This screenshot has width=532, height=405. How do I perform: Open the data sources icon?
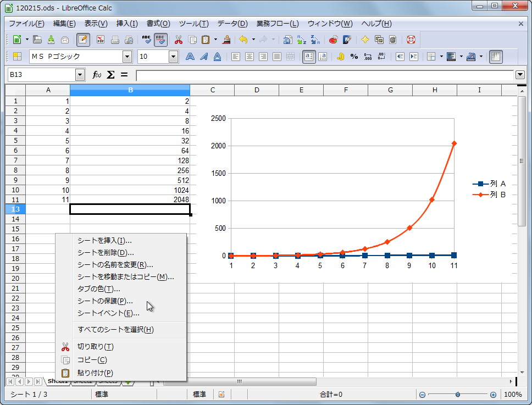(392, 40)
